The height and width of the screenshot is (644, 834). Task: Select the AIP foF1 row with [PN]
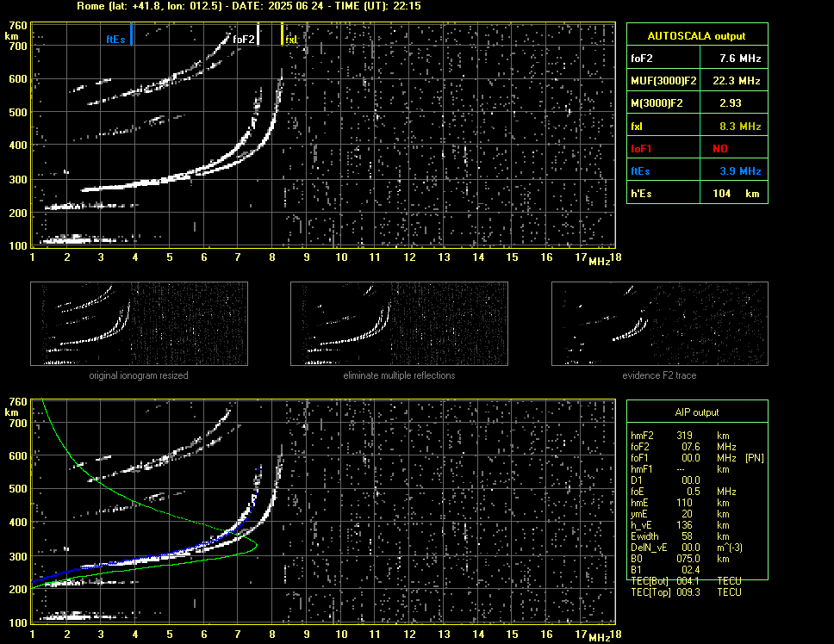coord(697,457)
